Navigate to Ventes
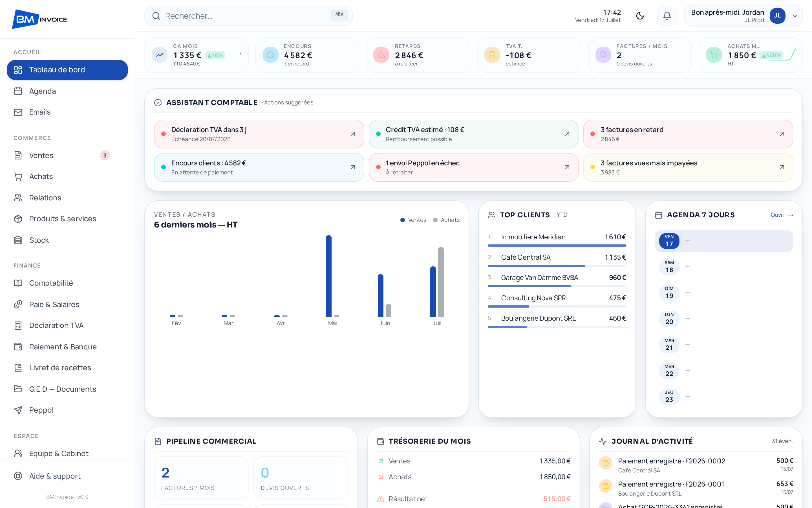 pyautogui.click(x=67, y=155)
